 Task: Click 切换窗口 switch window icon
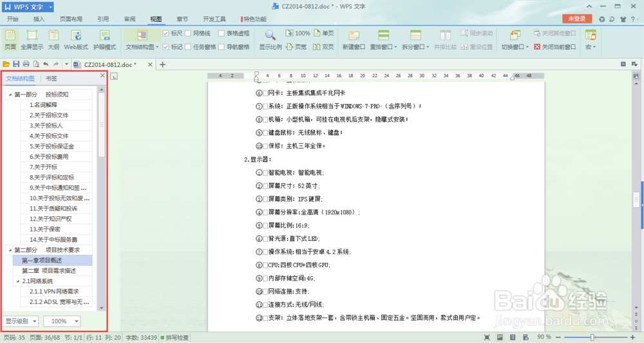[x=515, y=35]
